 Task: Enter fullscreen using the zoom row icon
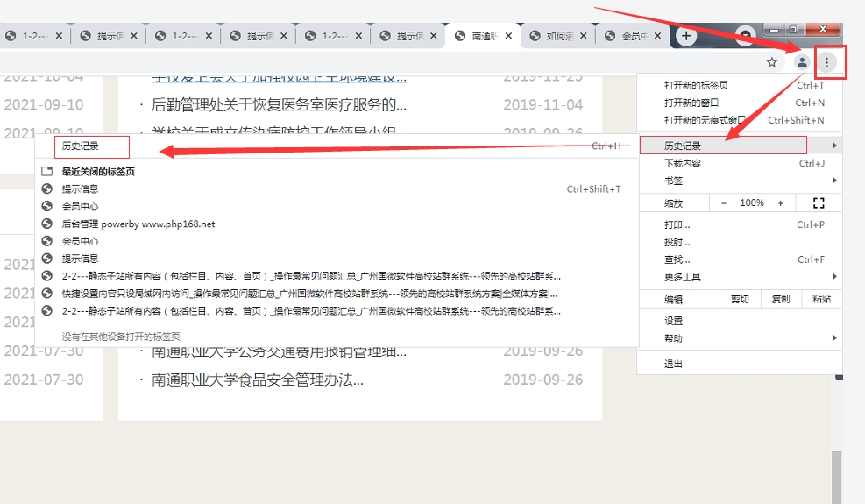[819, 202]
